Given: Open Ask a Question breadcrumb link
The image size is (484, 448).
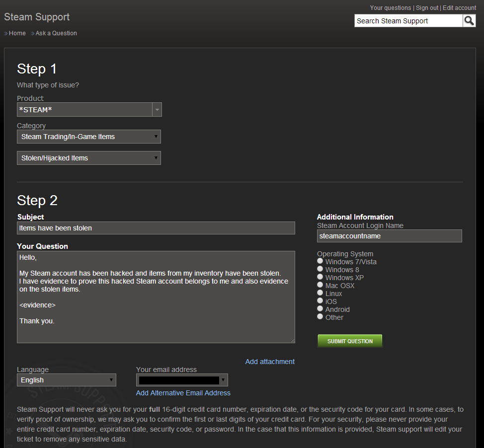Looking at the screenshot, I should coord(56,33).
